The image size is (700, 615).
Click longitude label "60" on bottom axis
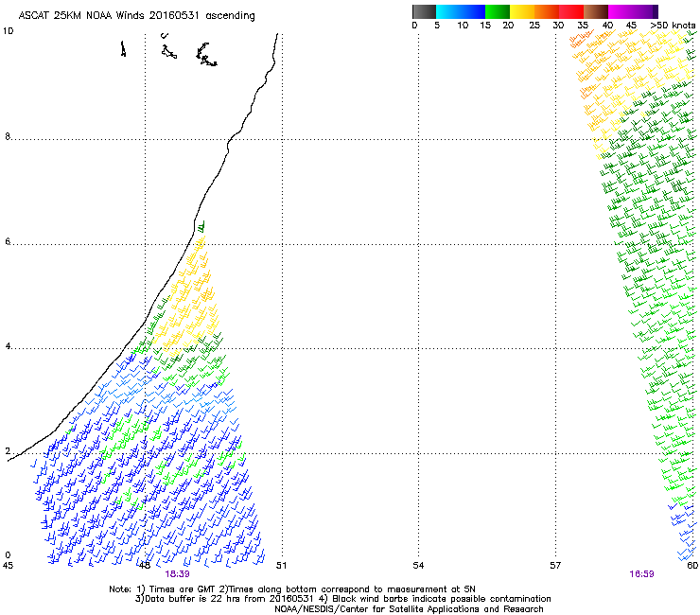coord(692,566)
